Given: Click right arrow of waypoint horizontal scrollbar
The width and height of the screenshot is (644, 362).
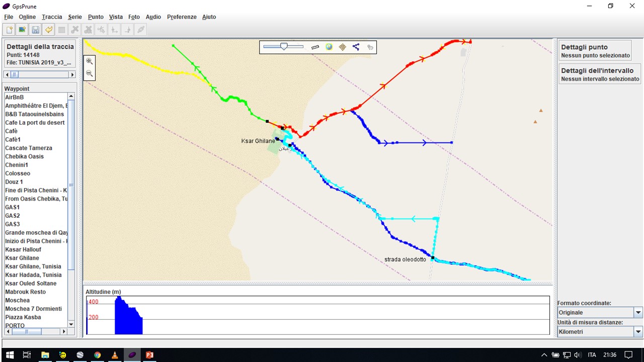Looking at the screenshot, I should tap(63, 332).
